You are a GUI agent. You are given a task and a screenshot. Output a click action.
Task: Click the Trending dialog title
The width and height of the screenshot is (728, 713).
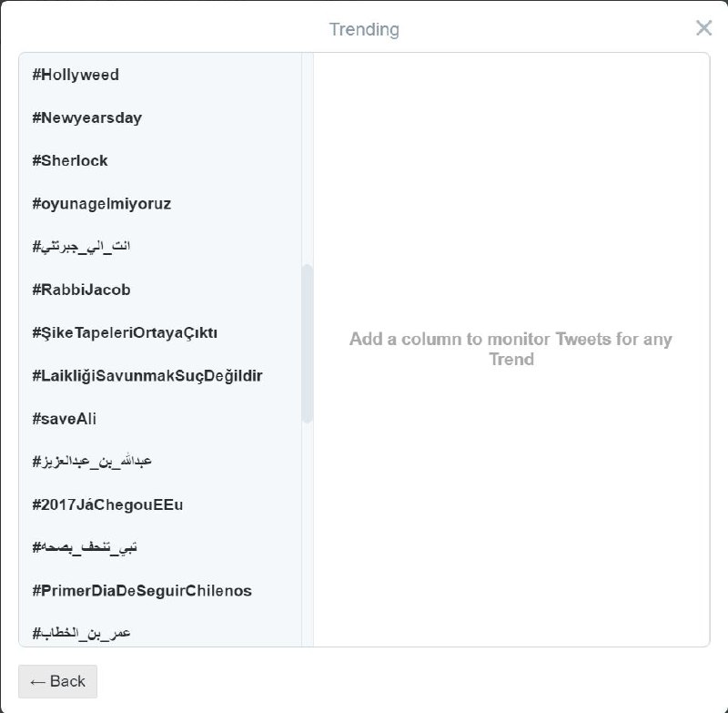pos(364,28)
